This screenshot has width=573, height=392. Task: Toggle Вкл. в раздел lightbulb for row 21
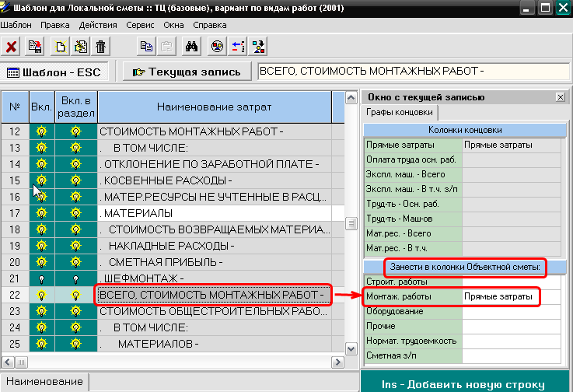pos(75,278)
